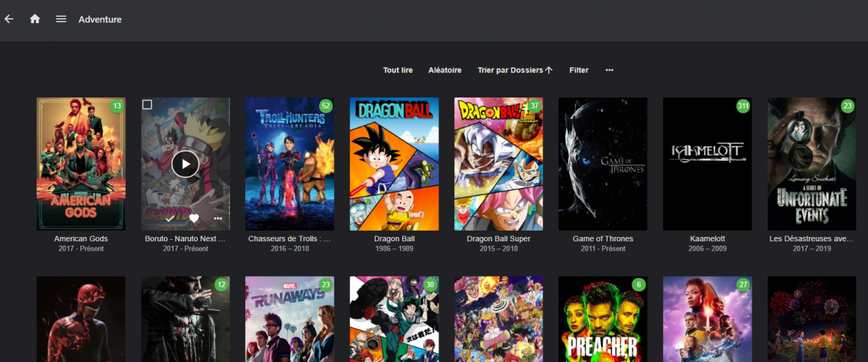Viewport: 868px width, 362px height.
Task: Click the Kaamelott title text
Action: pyautogui.click(x=707, y=238)
